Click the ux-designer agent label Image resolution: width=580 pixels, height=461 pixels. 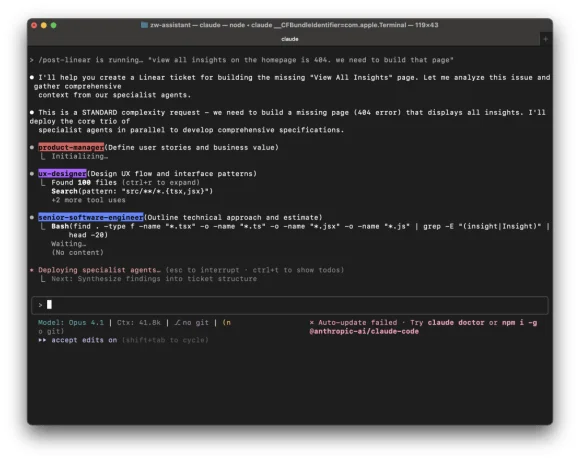62,174
